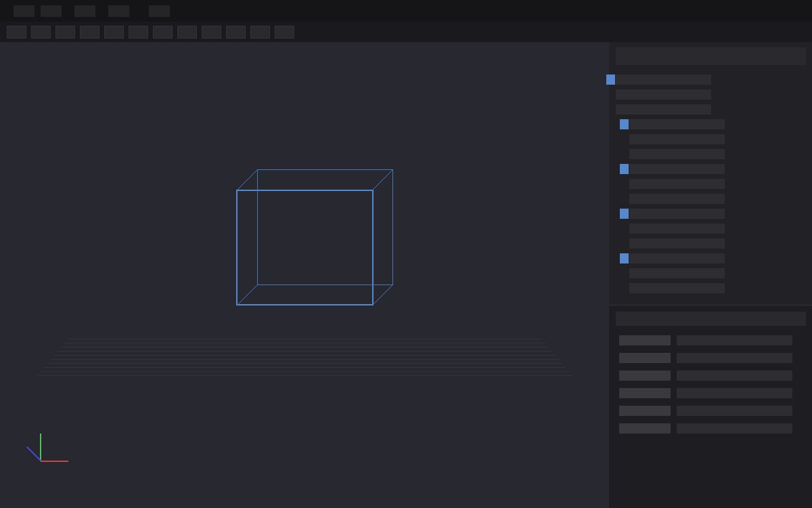812x508 pixels.
Task: Select the second toolbar tool icon
Action: tap(41, 31)
